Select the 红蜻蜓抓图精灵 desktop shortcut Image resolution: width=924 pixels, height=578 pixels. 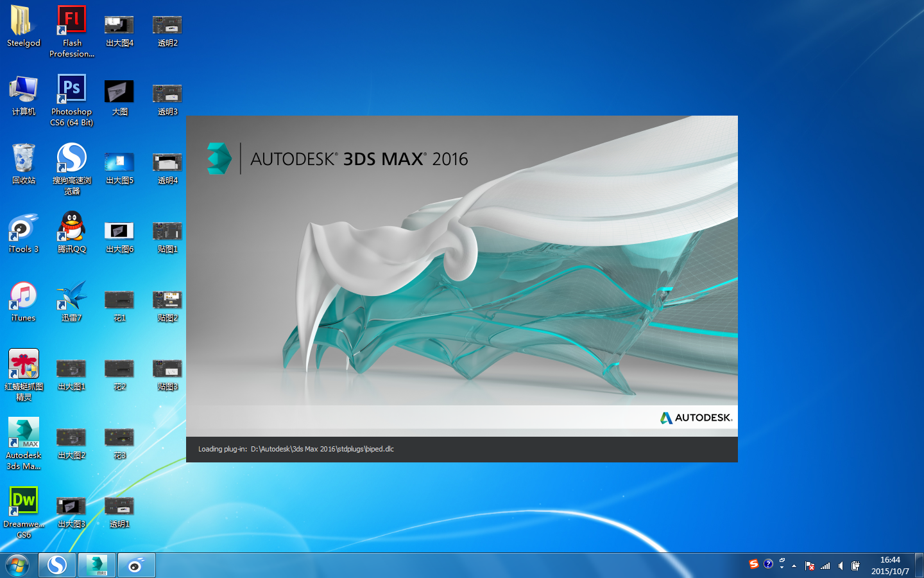[x=24, y=374]
